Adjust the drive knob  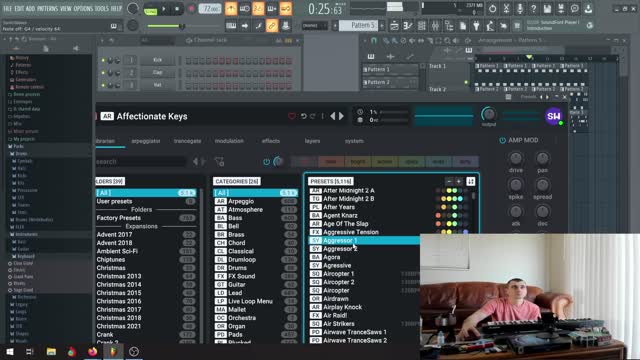(x=516, y=158)
